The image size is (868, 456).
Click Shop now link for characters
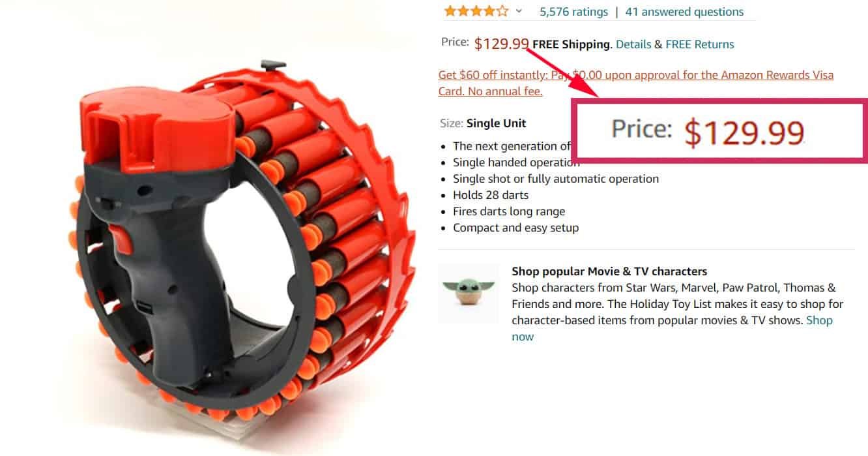tap(671, 328)
